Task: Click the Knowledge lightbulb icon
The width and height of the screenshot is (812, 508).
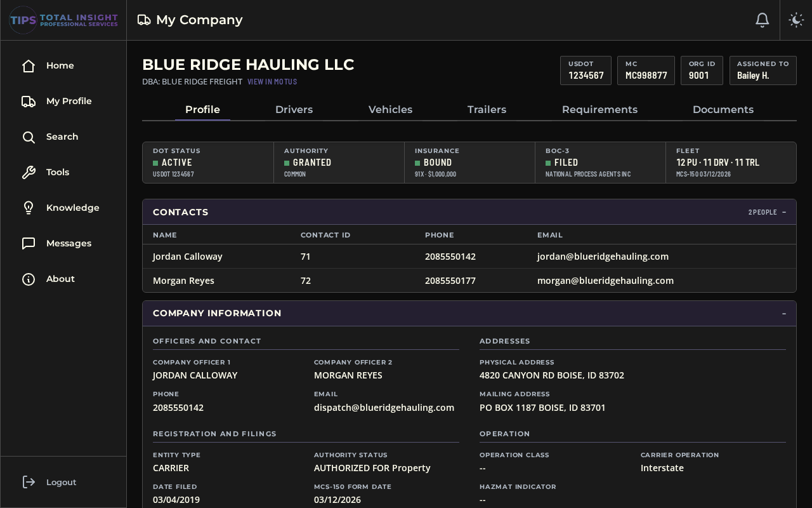Action: (29, 208)
